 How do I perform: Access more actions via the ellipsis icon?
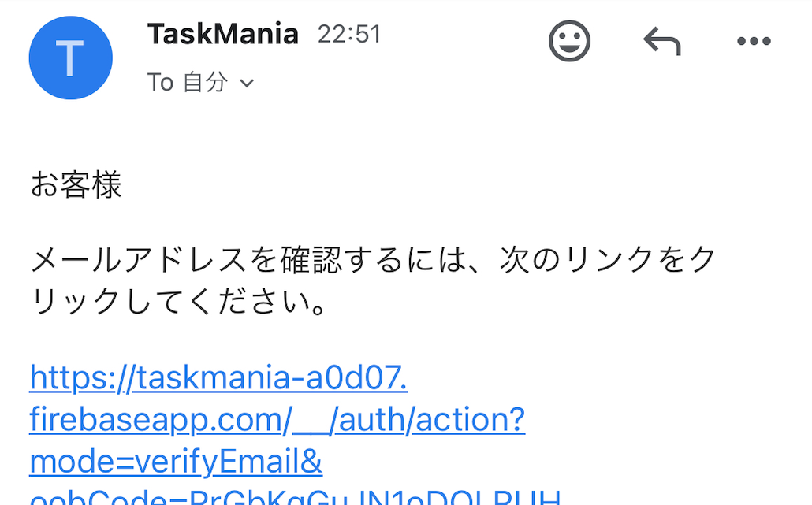point(752,41)
